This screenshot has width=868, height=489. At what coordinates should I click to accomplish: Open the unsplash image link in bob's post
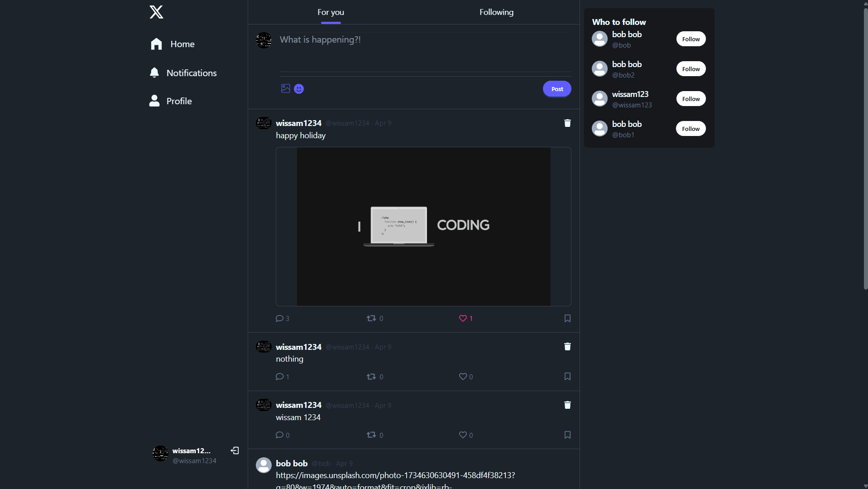395,480
